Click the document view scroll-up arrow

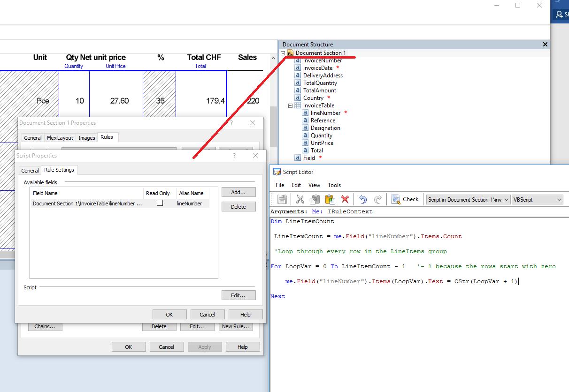click(x=273, y=58)
